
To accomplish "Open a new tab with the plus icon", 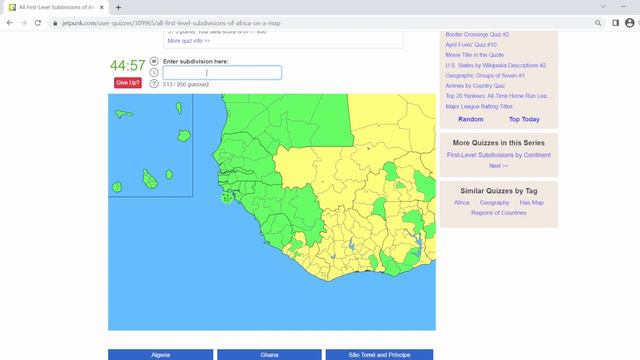I will tap(118, 7).
